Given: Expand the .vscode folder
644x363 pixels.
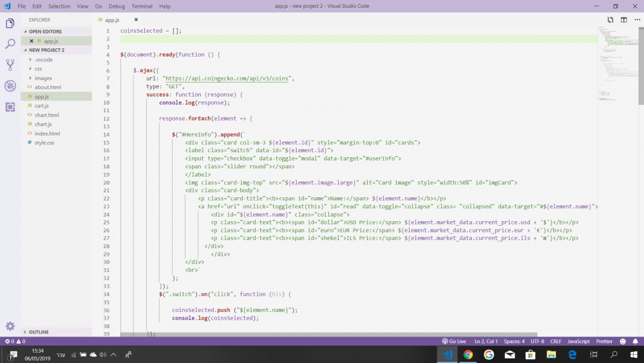Looking at the screenshot, I should click(x=30, y=59).
